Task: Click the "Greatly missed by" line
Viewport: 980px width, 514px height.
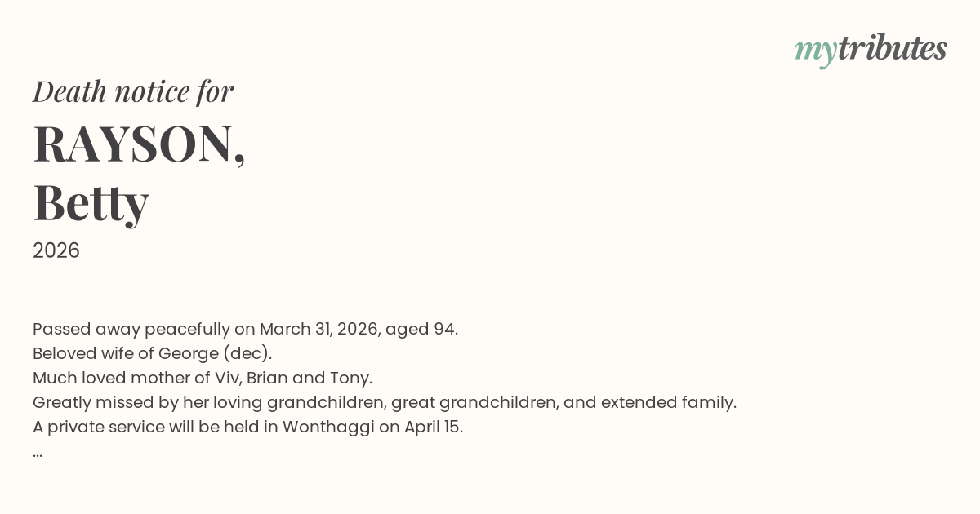Action: [384, 402]
